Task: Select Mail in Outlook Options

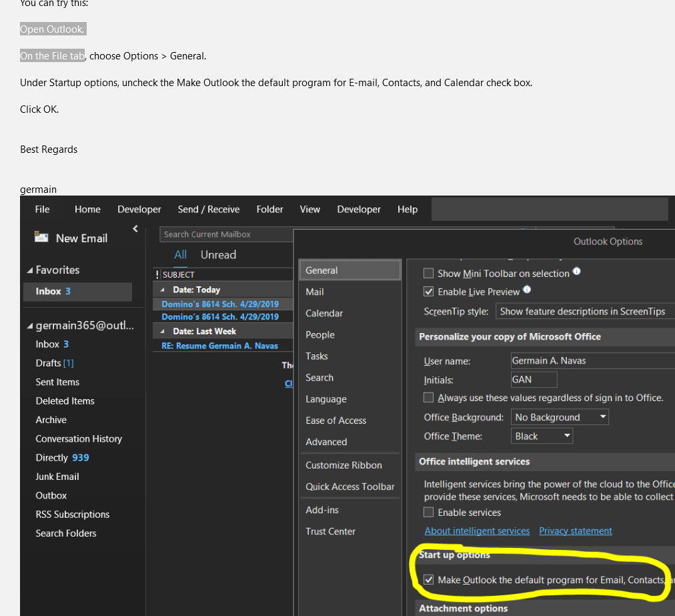Action: tap(350, 292)
